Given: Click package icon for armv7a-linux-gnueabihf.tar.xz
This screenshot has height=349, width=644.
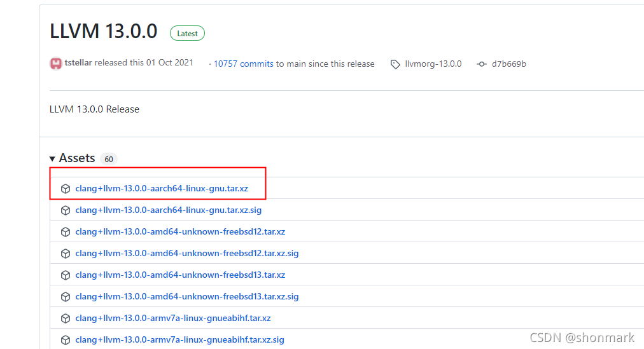Looking at the screenshot, I should click(66, 318).
